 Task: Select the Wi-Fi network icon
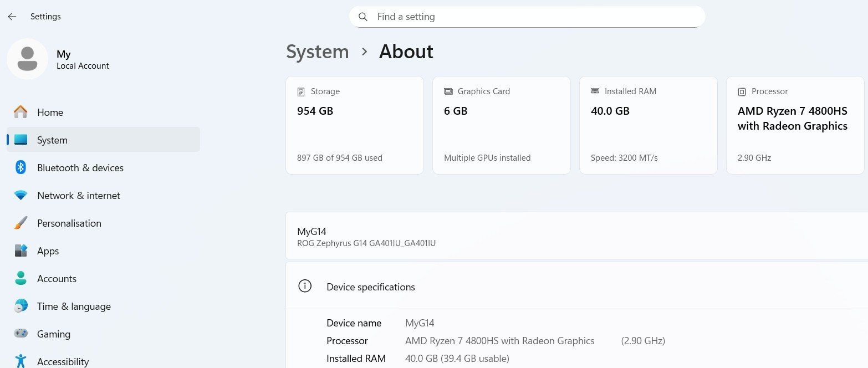point(21,195)
